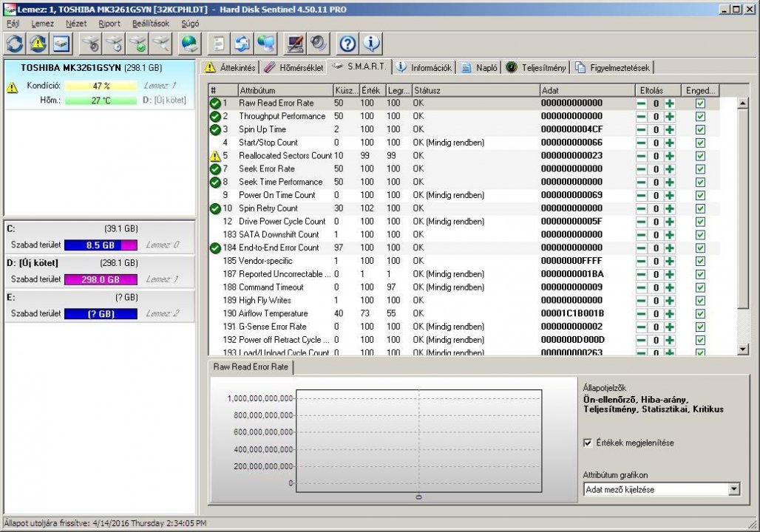
Task: Toggle enable checkbox for Power On Time Count
Action: pos(700,195)
